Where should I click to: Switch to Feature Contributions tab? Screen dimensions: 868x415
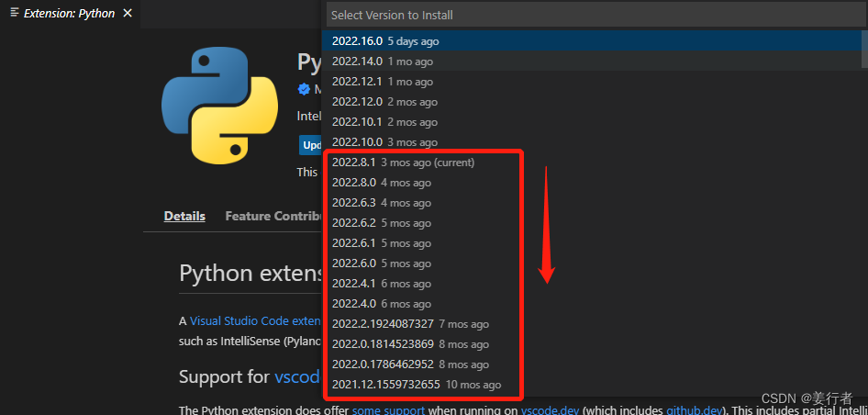[273, 216]
